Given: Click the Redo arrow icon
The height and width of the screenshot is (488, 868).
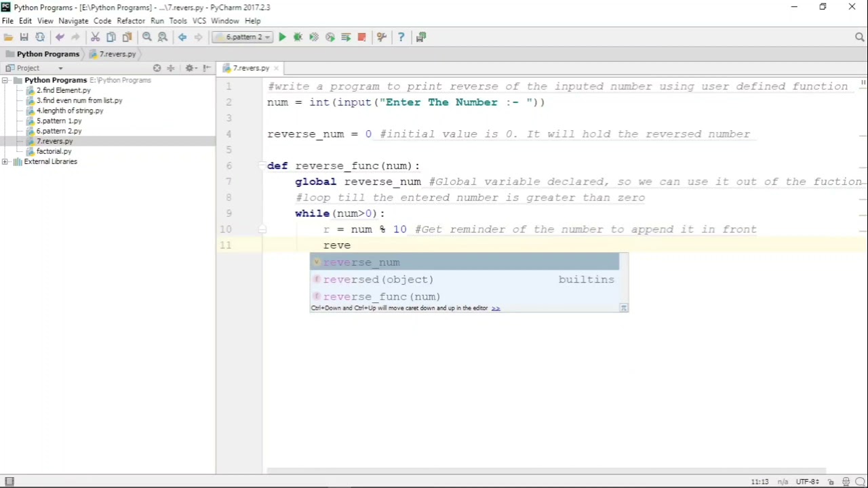Looking at the screenshot, I should click(x=75, y=37).
